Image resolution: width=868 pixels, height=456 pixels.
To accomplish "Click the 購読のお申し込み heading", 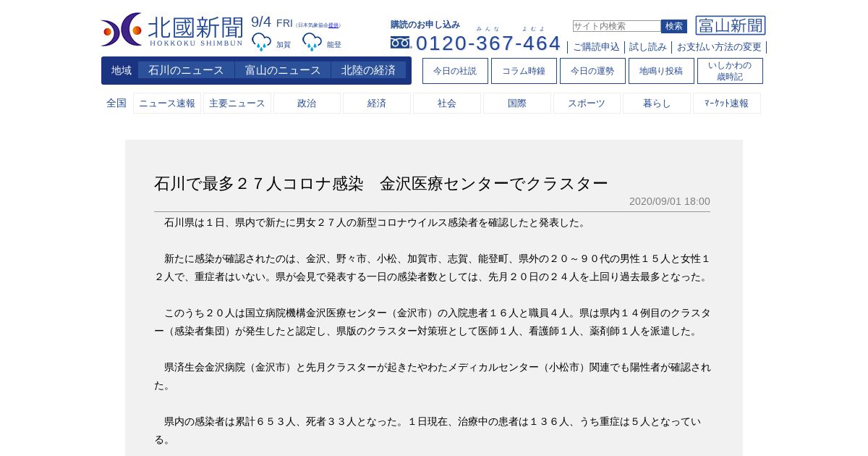I will pyautogui.click(x=425, y=25).
